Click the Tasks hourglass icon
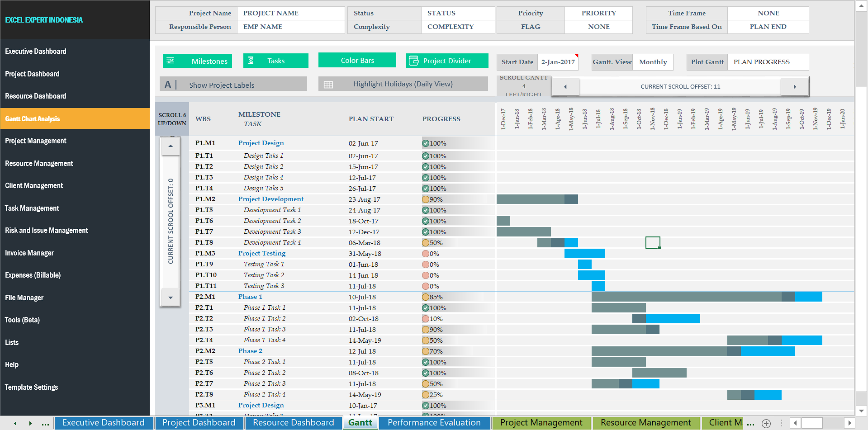 (251, 61)
